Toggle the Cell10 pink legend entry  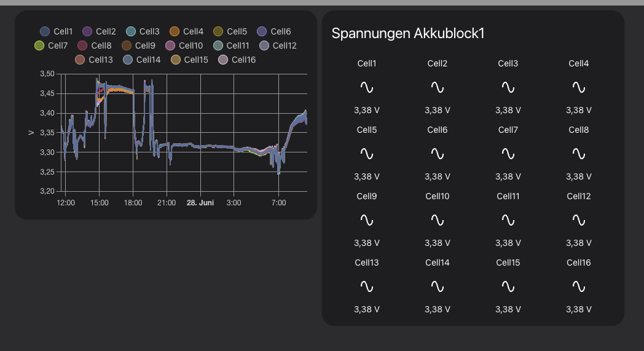[x=184, y=45]
